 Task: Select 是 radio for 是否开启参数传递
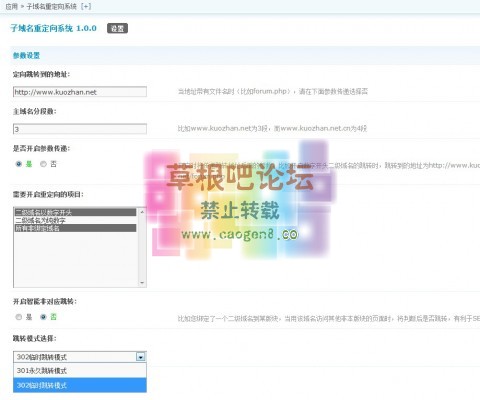point(19,164)
